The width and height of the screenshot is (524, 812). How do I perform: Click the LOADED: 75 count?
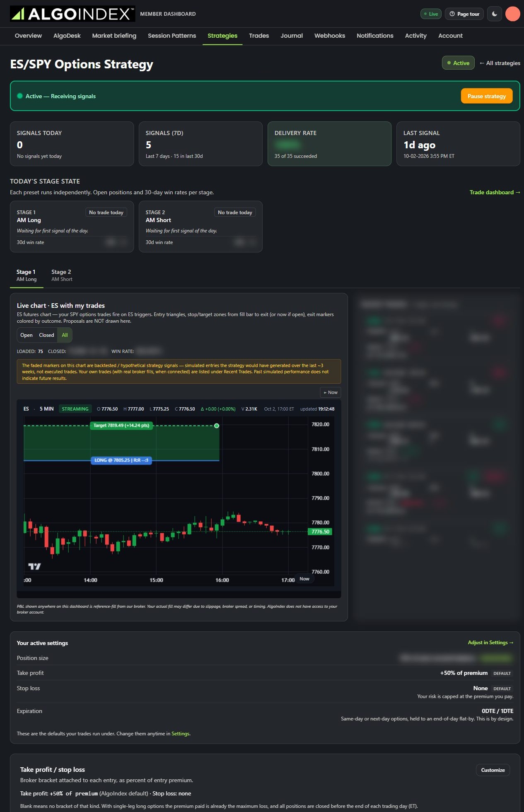[30, 351]
